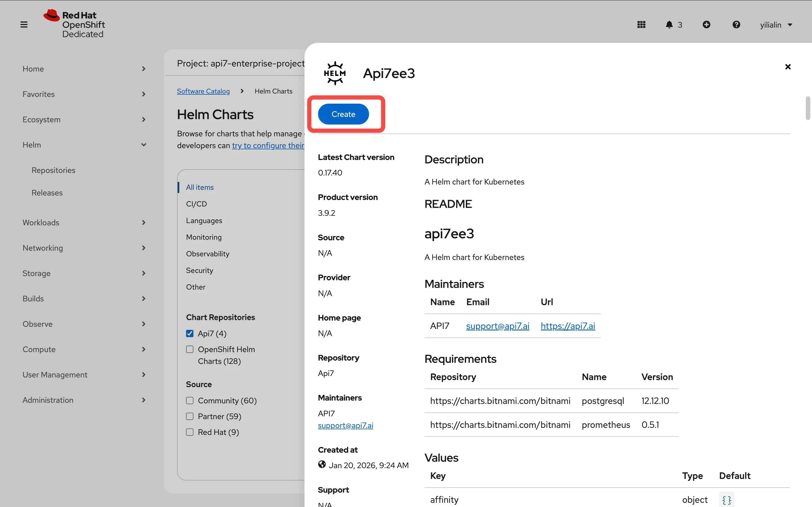Open the affinity object value braces icon
The image size is (812, 507).
[x=727, y=500]
